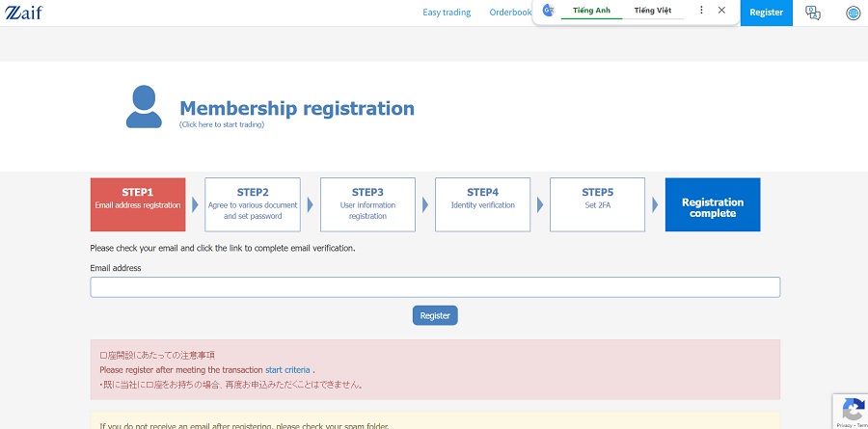Click 'Please check your email' instruction text
Screen dimensions: 868x429
pos(223,249)
